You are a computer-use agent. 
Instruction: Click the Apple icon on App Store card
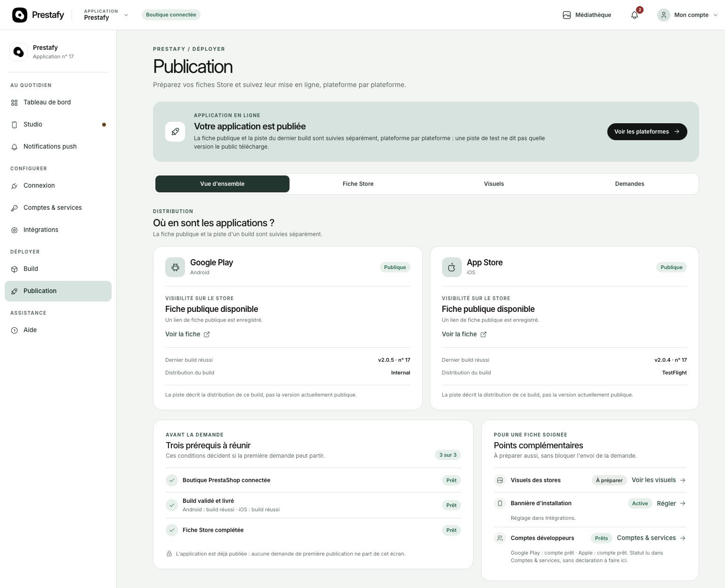tap(451, 267)
